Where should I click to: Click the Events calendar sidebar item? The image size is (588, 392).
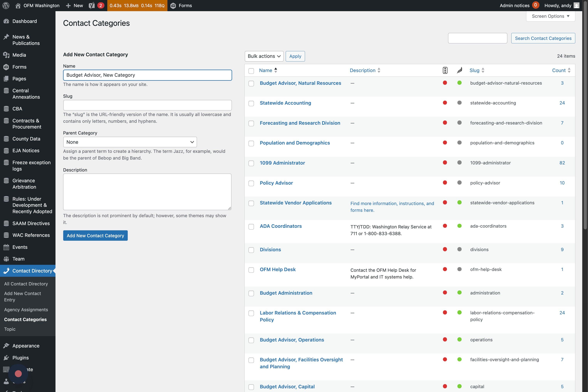pyautogui.click(x=20, y=247)
